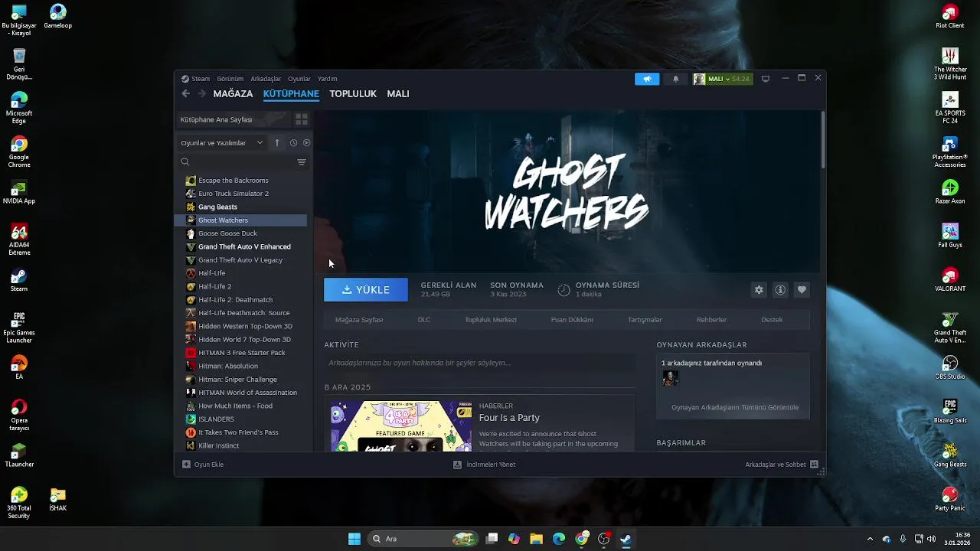The height and width of the screenshot is (551, 980).
Task: Open NVIDIA App desktop icon
Action: click(19, 192)
